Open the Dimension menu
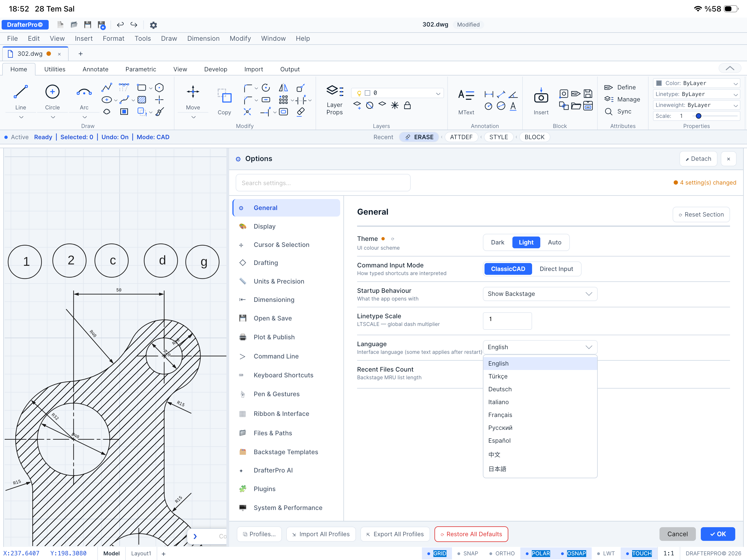Image resolution: width=747 pixels, height=560 pixels. pos(203,39)
